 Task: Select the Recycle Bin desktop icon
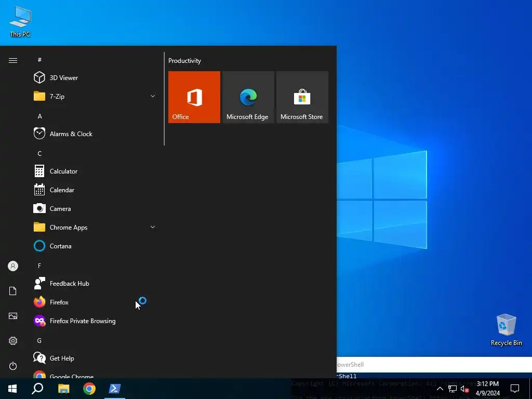[x=506, y=330]
